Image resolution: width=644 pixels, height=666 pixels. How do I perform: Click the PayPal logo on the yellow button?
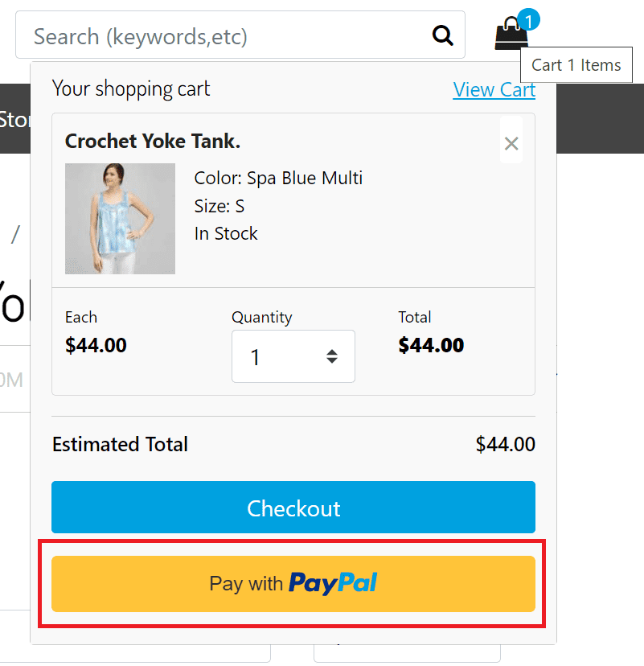[333, 583]
